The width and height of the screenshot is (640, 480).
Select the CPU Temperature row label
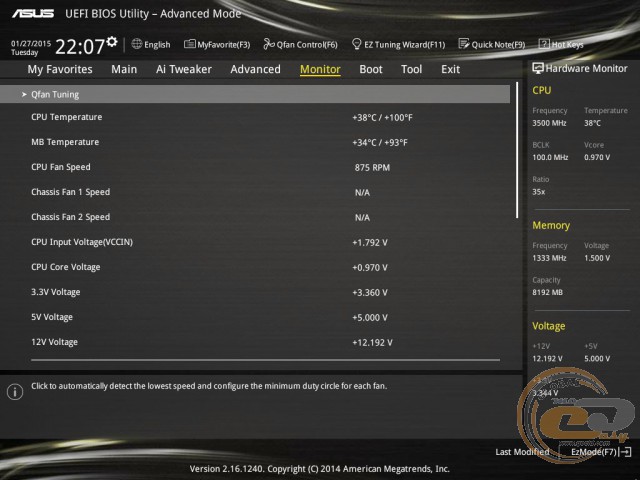[x=67, y=117]
